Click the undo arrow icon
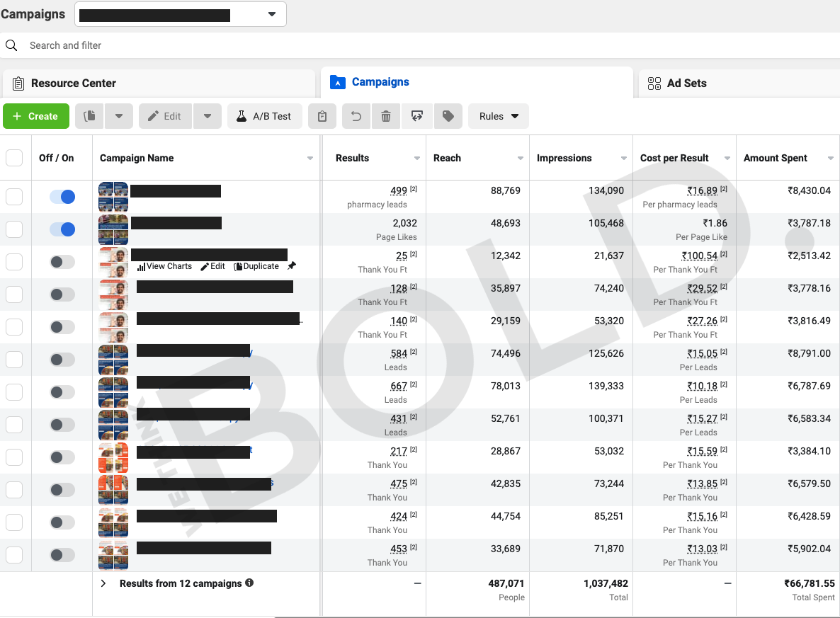Viewport: 840px width, 618px height. pos(356,116)
